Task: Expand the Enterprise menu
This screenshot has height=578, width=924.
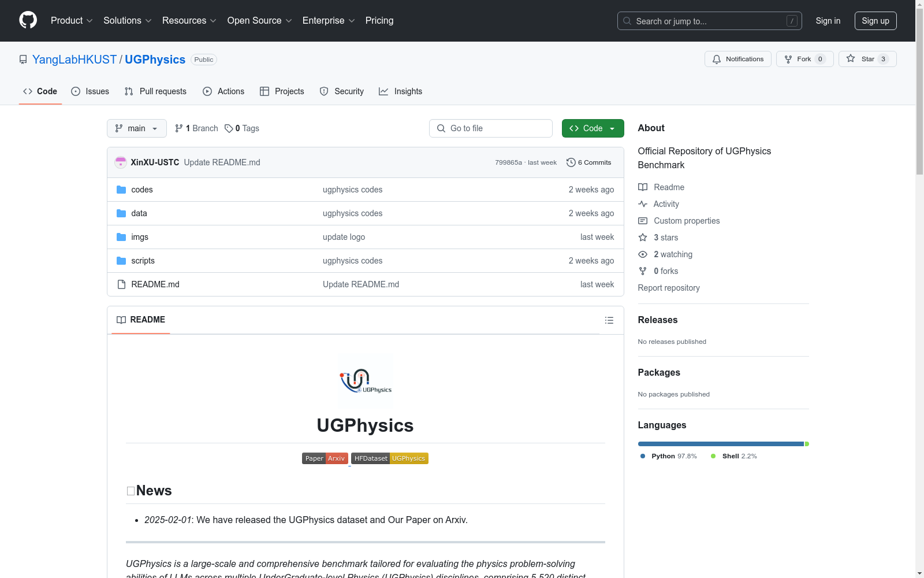Action: (x=329, y=20)
